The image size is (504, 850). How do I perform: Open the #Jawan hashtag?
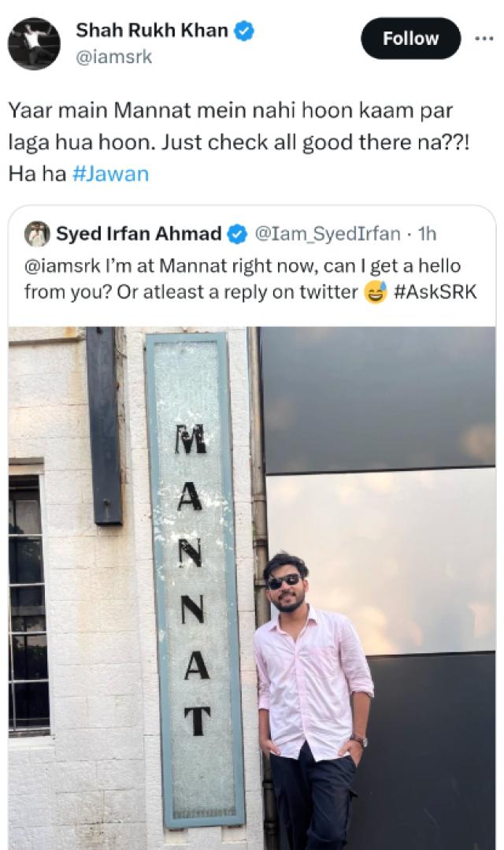(110, 174)
